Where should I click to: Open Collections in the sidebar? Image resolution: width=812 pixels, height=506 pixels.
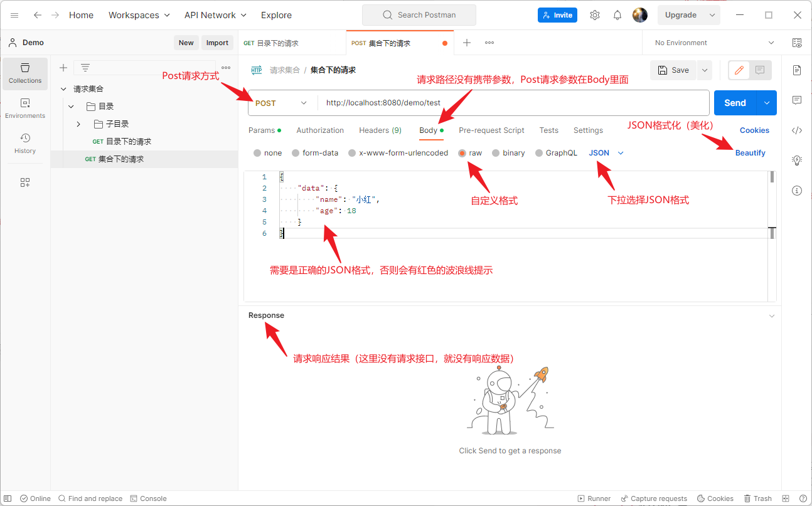[25, 73]
